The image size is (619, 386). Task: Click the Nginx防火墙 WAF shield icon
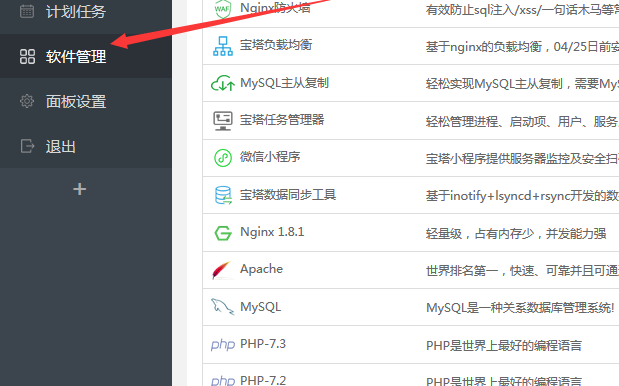pos(222,9)
